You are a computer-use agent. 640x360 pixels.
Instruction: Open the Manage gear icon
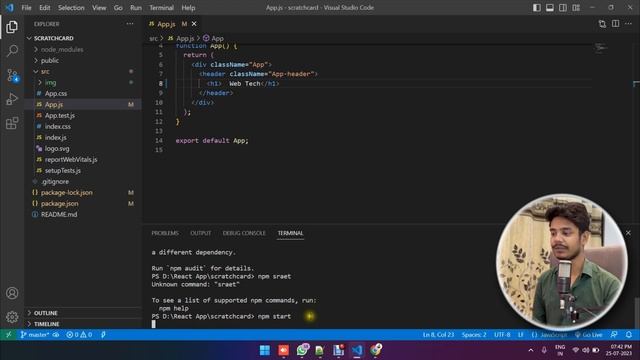click(x=12, y=317)
